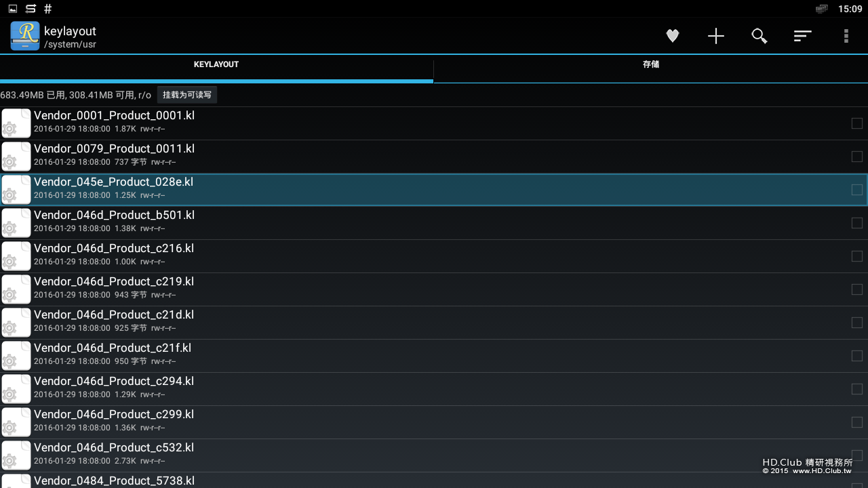Open file Vendor_0079_Product_0011.kl
868x488 pixels.
434,157
